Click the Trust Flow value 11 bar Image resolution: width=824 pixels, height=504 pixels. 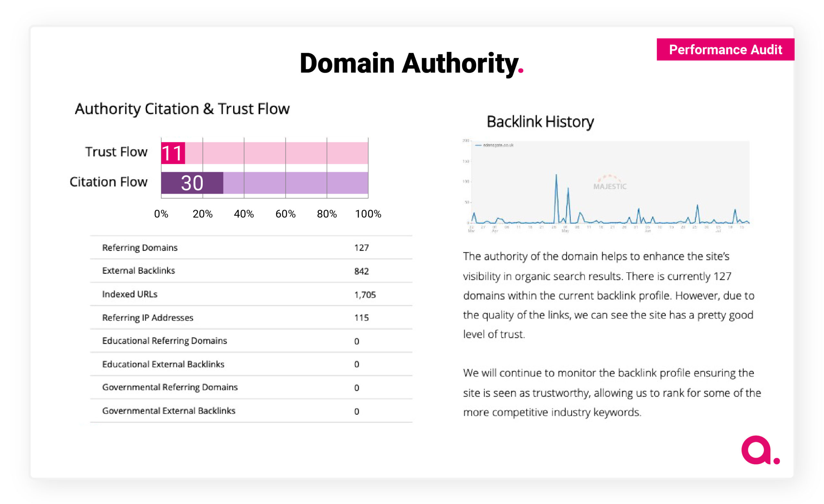click(173, 153)
